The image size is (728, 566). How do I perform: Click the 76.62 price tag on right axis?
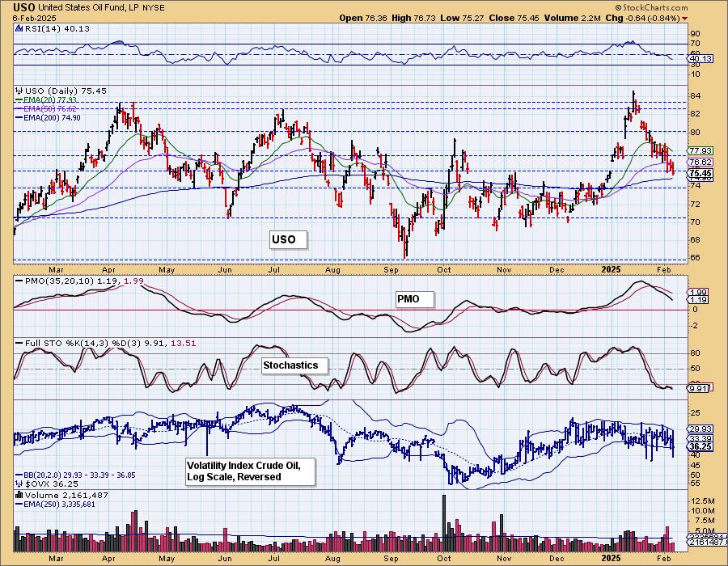click(x=701, y=162)
